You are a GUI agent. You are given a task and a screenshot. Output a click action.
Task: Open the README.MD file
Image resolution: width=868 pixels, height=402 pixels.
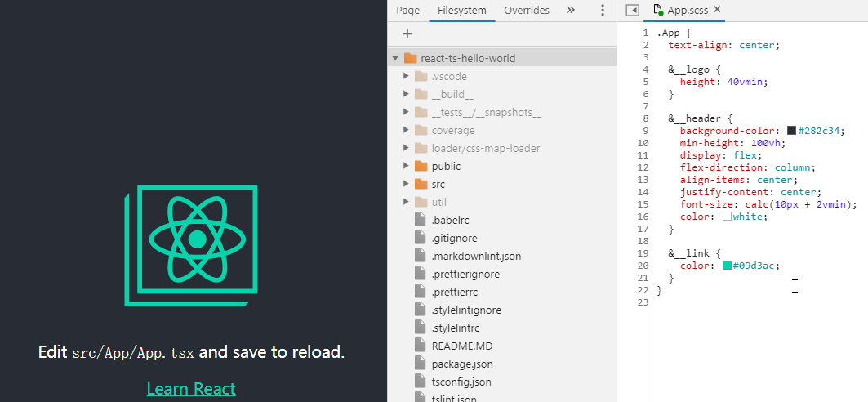(461, 346)
